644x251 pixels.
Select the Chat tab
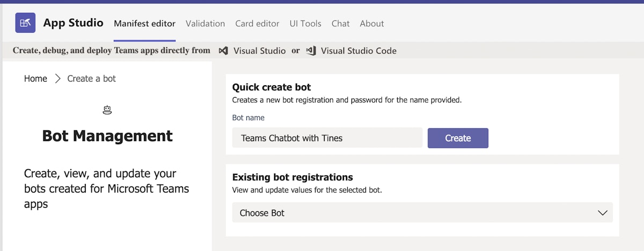point(341,24)
